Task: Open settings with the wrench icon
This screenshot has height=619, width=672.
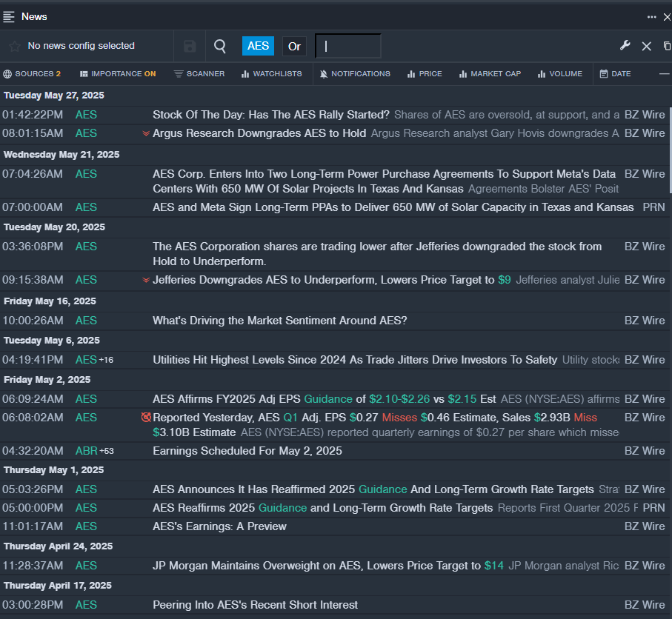Action: [x=625, y=45]
